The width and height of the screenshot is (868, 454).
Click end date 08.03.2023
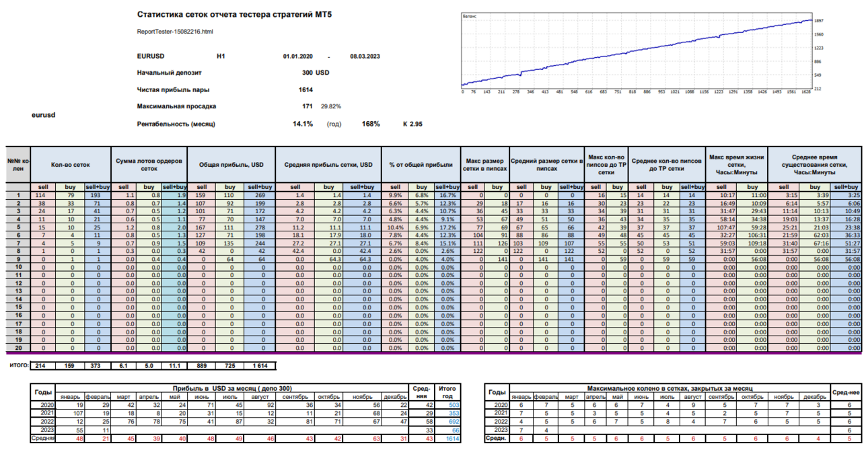365,56
